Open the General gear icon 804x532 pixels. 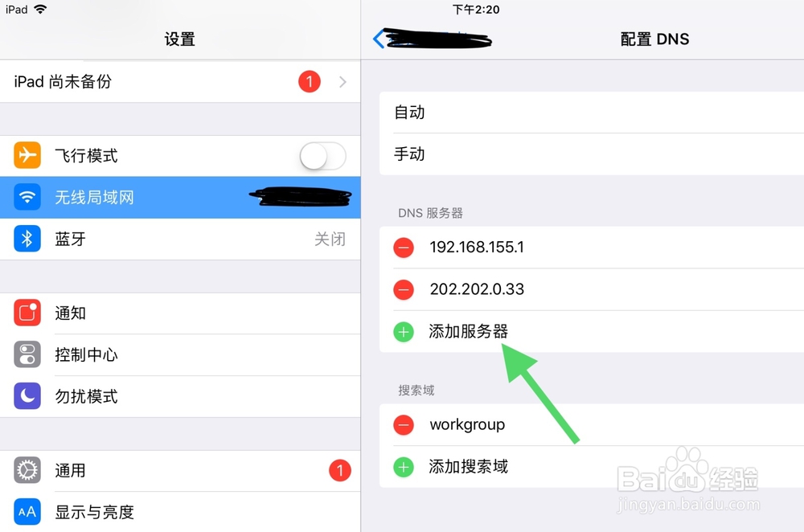pyautogui.click(x=27, y=470)
